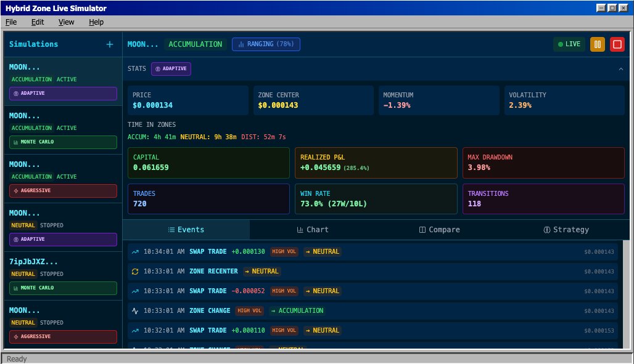Viewport: 634px width, 364px height.
Task: Click the REALIZED P&L +0.045659 card
Action: click(376, 163)
